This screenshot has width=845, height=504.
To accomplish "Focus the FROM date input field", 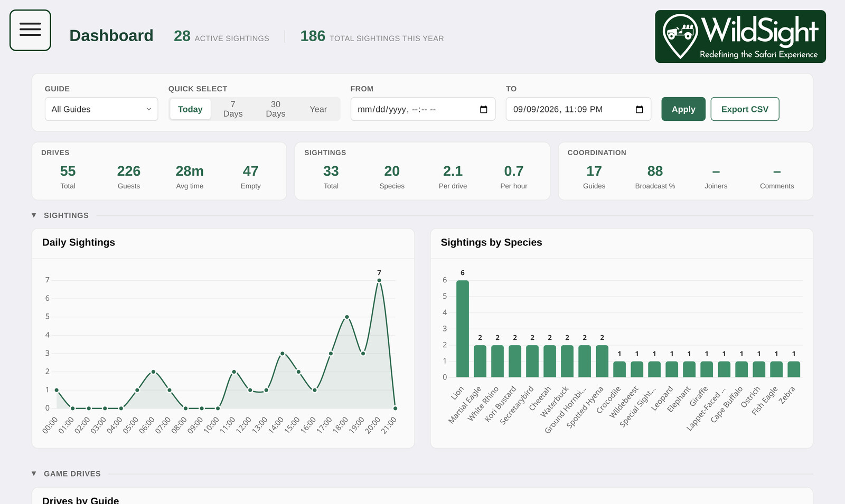I will pos(423,109).
